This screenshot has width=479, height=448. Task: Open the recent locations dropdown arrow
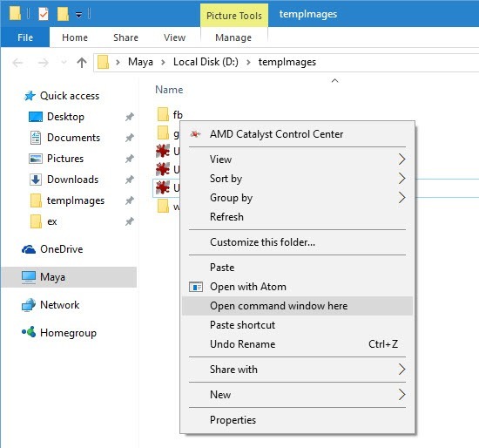click(x=64, y=63)
